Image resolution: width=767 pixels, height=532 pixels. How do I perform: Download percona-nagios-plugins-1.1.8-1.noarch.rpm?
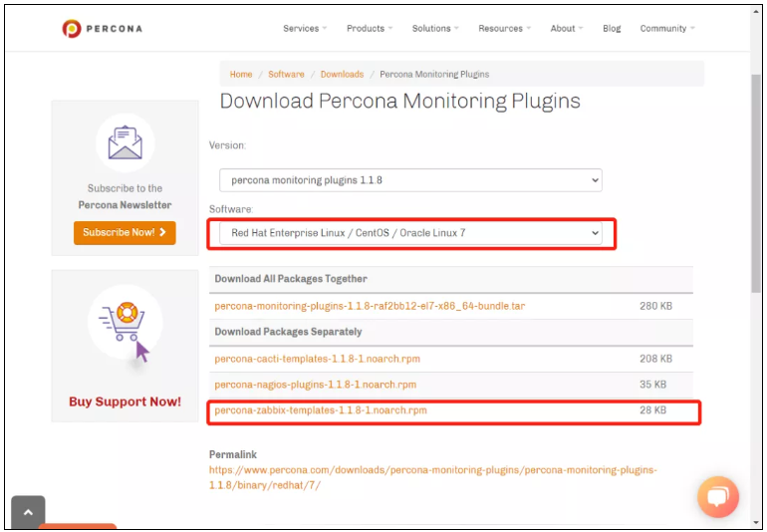click(x=316, y=385)
